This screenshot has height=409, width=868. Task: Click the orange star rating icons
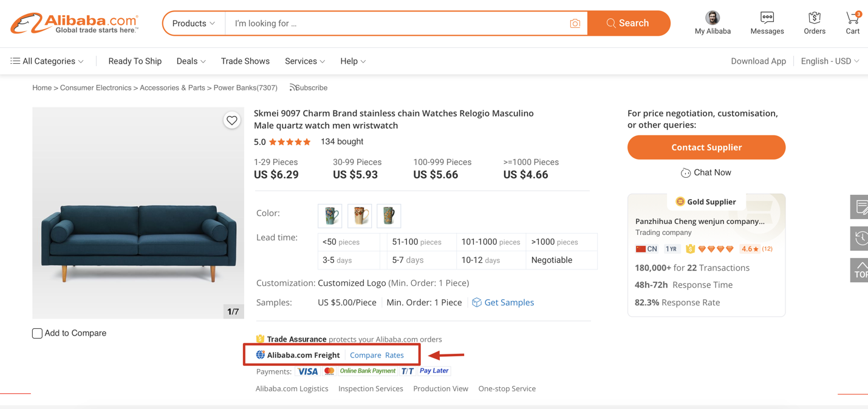point(290,142)
